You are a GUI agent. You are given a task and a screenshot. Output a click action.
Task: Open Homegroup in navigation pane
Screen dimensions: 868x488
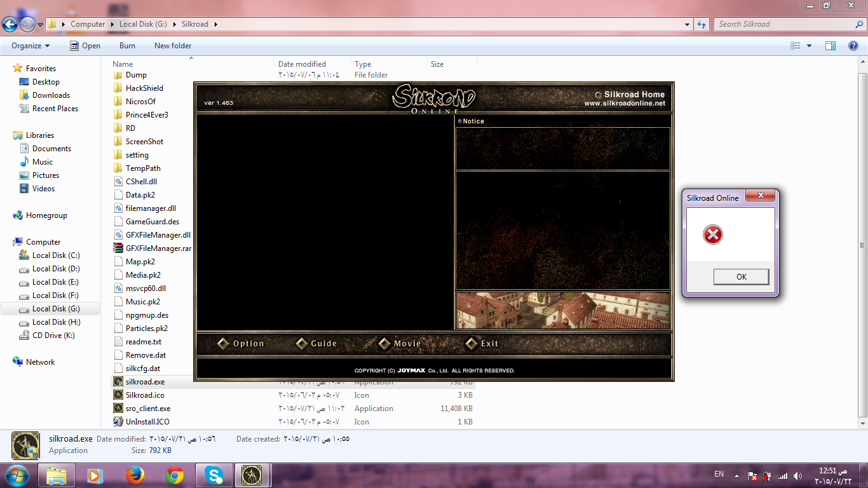point(46,215)
